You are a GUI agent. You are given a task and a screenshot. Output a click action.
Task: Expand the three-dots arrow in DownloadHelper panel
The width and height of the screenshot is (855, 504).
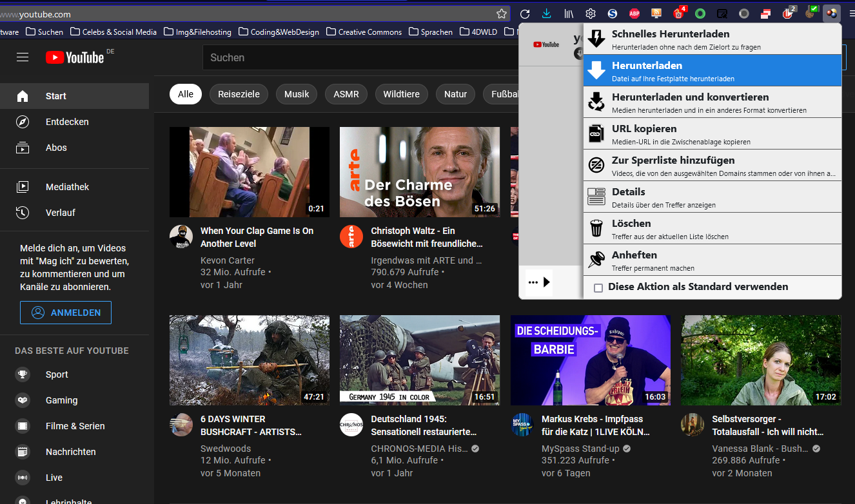(x=539, y=282)
